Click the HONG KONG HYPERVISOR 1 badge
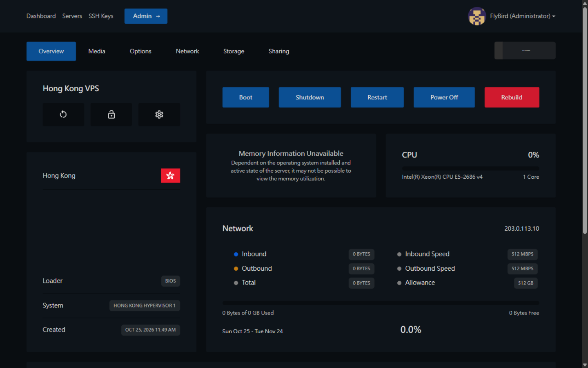 (145, 305)
